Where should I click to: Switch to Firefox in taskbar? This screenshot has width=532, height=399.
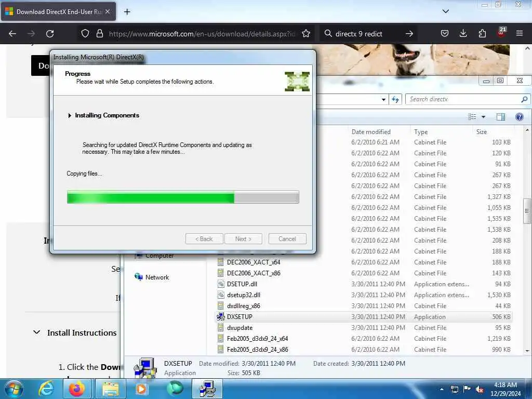77,389
